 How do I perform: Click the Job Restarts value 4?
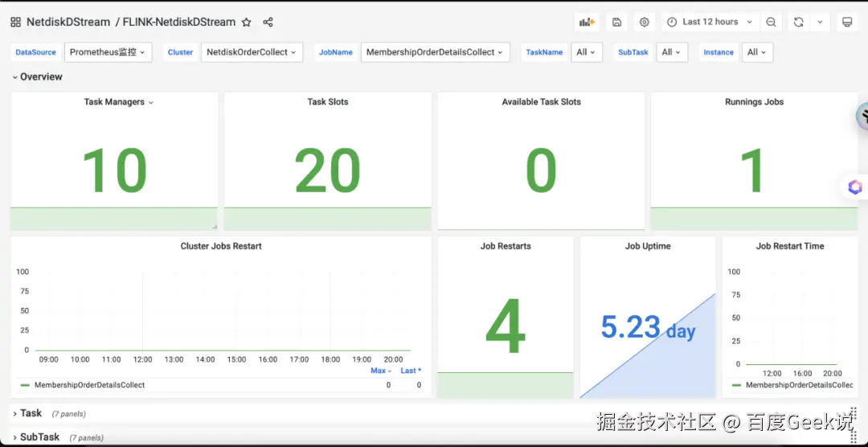click(x=506, y=326)
